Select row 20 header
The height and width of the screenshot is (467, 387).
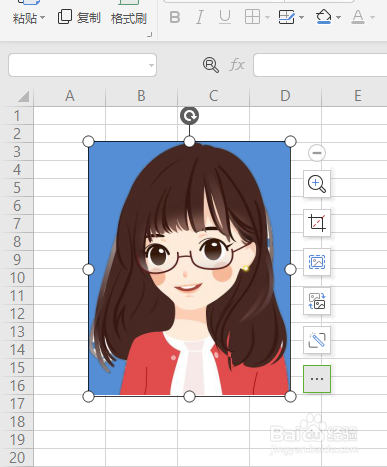pyautogui.click(x=17, y=458)
